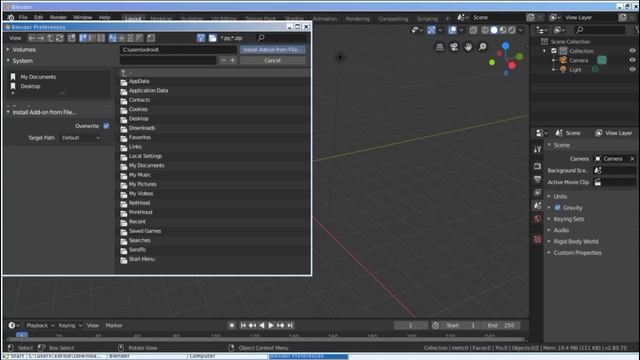The image size is (640, 360).
Task: Open the Render menu
Action: (58, 18)
